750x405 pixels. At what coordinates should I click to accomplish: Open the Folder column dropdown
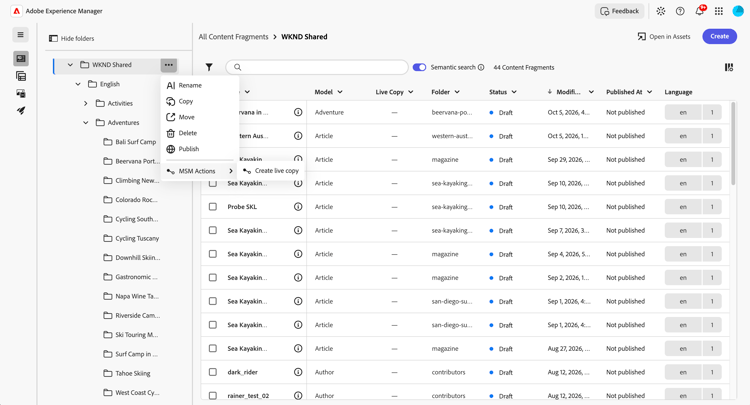(457, 92)
